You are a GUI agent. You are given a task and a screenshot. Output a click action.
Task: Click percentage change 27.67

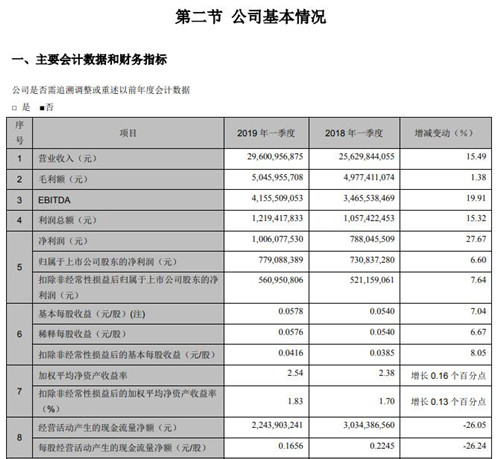tap(476, 239)
